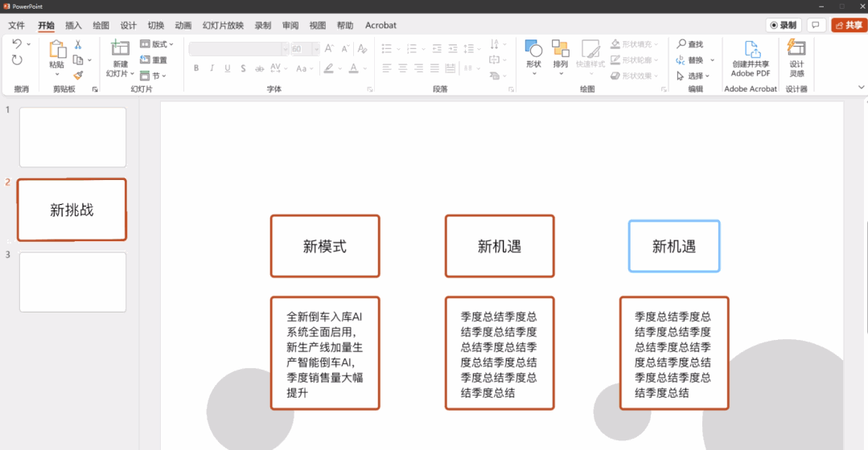
Task: Switch to the 幻灯片放映 Slide Show tab
Action: tap(223, 26)
